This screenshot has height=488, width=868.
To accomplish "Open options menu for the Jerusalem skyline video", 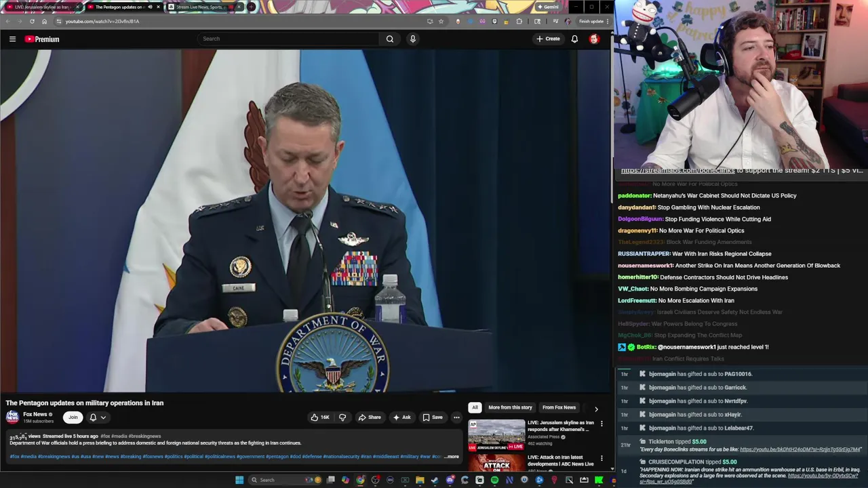I will point(601,424).
